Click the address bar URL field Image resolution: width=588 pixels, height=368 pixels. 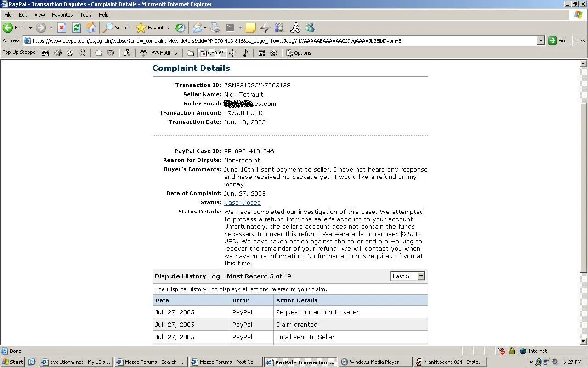point(284,40)
